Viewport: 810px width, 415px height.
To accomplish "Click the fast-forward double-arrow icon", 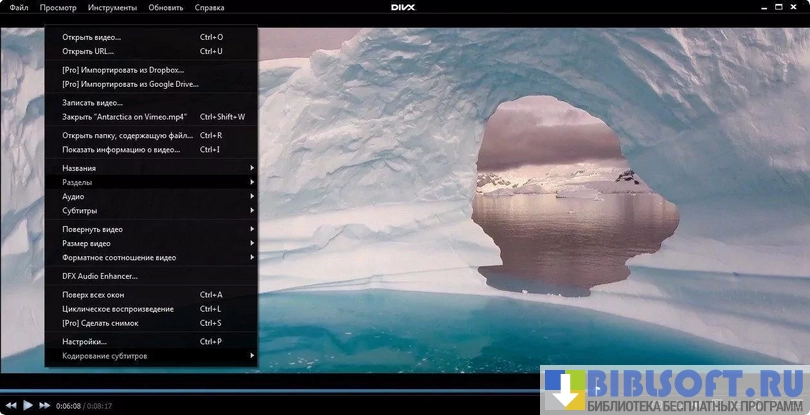I will (44, 405).
